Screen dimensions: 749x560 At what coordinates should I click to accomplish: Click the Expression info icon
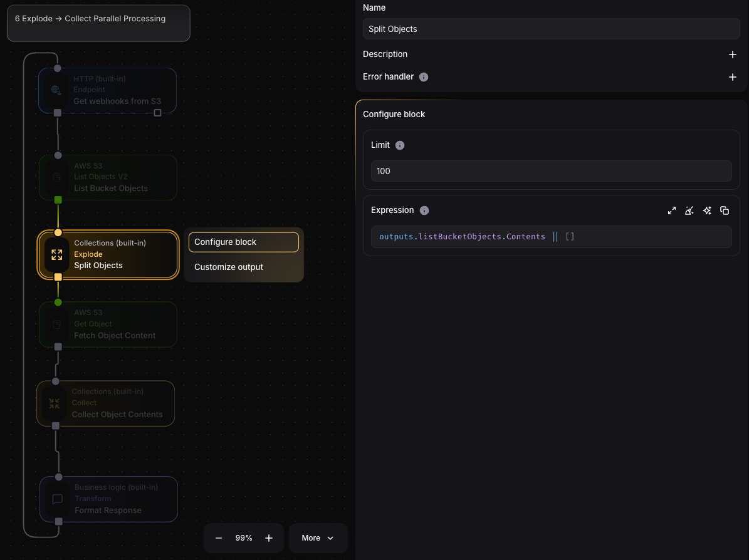[x=424, y=210]
